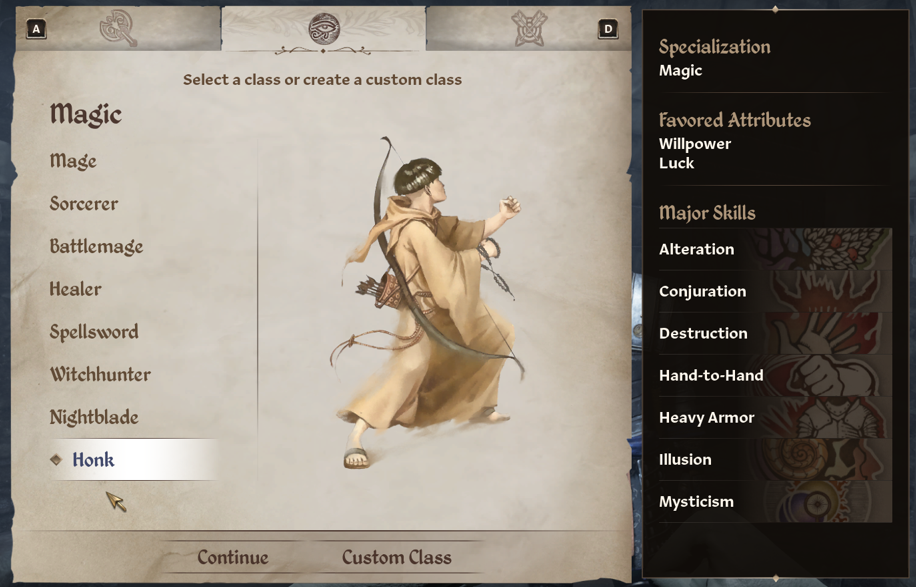Pick Witchhunter from the class list
The height and width of the screenshot is (587, 916).
click(100, 374)
